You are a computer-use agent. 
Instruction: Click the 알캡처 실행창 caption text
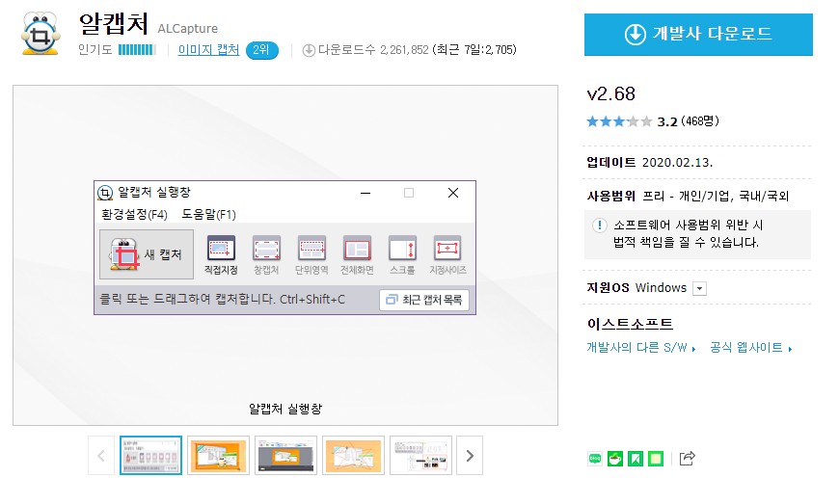285,409
